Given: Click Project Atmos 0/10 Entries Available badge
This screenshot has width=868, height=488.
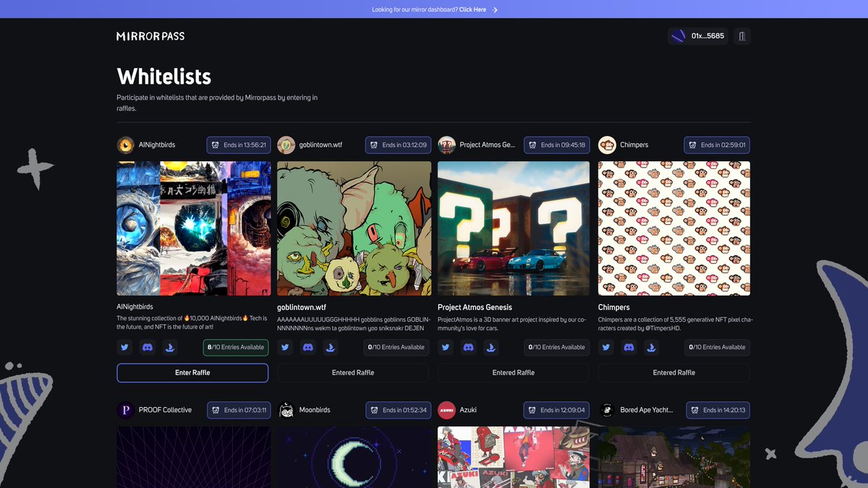Looking at the screenshot, I should tap(557, 348).
